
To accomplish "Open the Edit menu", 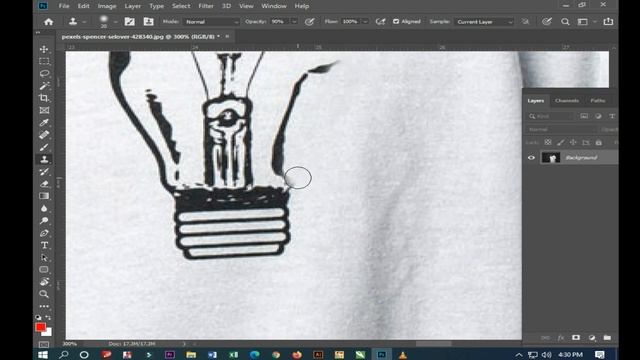I will [83, 6].
